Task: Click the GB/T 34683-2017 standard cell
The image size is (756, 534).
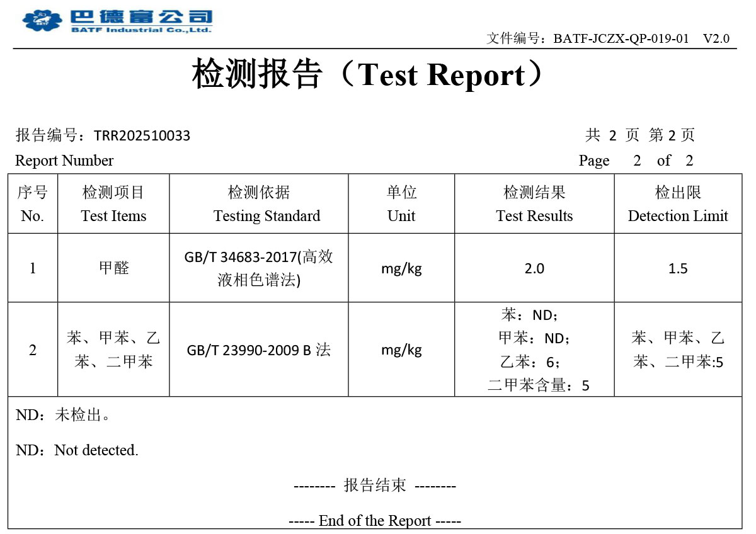Action: point(258,268)
